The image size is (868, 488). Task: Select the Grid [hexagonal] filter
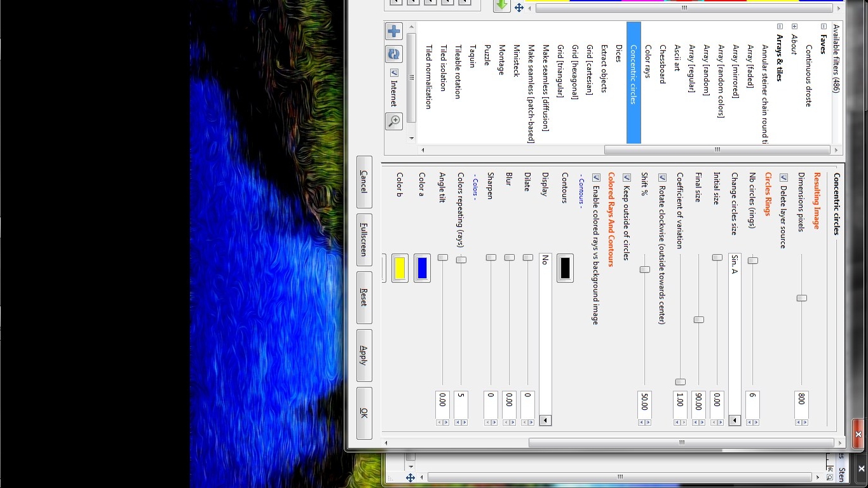[575, 72]
